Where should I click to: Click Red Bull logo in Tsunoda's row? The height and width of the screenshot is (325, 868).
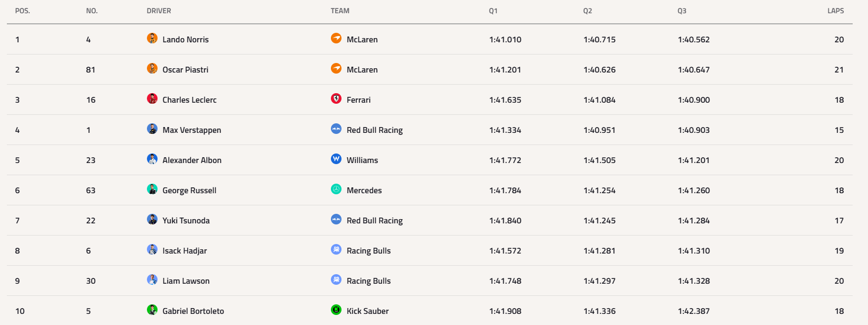(336, 219)
